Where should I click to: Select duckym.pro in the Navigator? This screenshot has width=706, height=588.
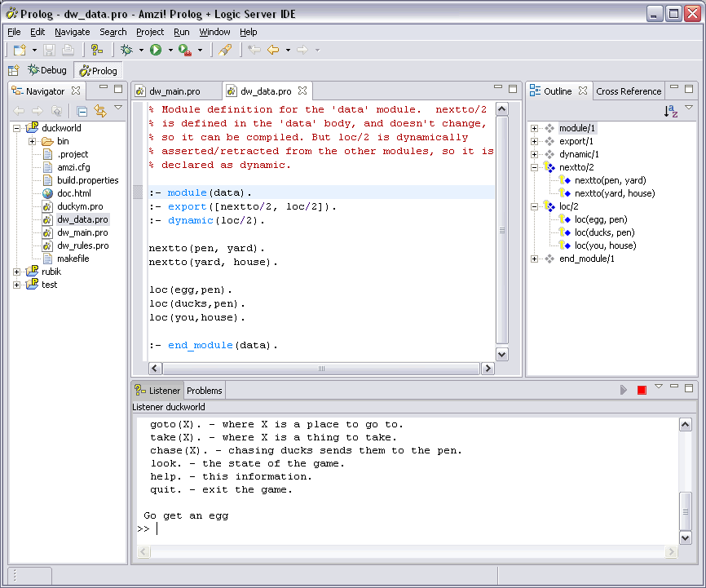coord(79,206)
